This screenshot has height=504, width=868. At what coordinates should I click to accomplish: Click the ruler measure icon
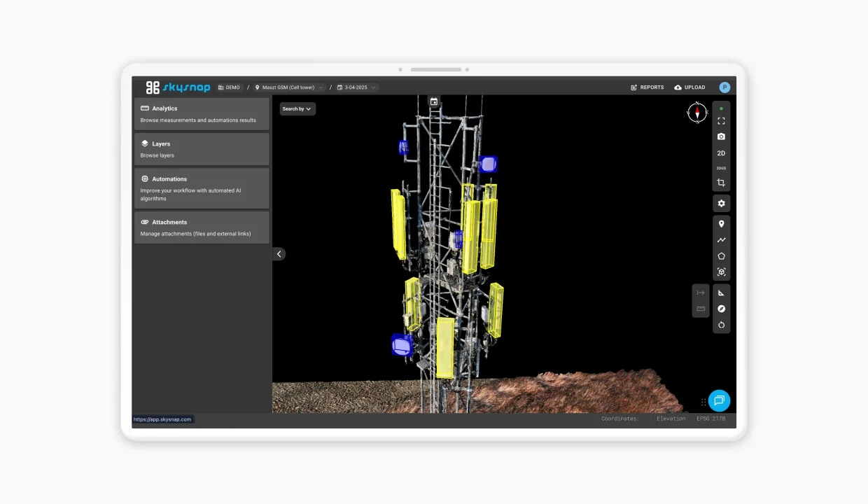[x=701, y=309]
